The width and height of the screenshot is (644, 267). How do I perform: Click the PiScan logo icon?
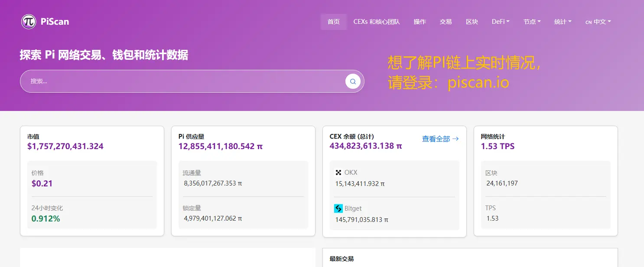click(29, 21)
